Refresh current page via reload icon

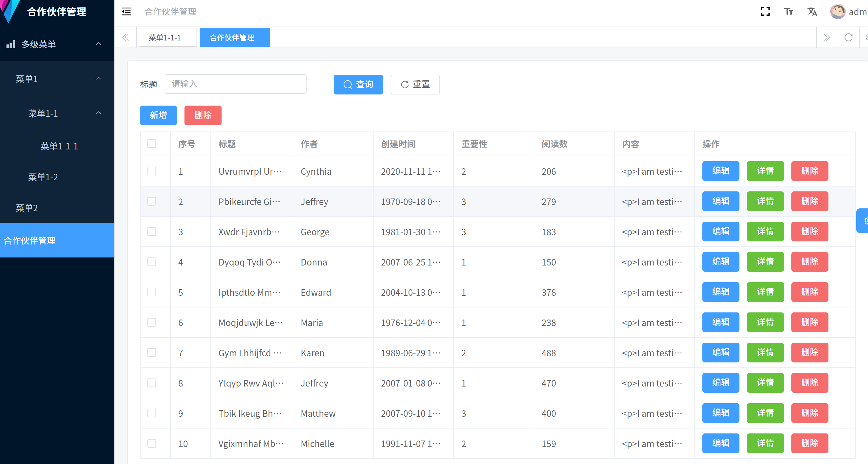tap(849, 37)
